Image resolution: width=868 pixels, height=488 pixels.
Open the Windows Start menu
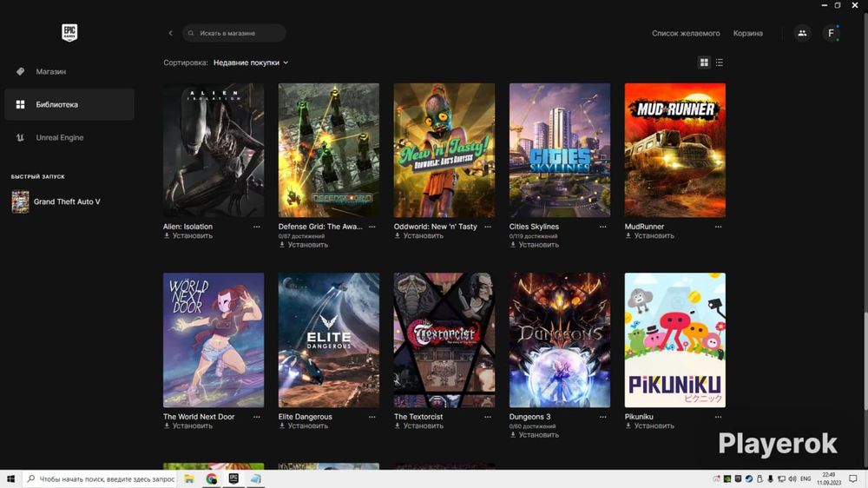pyautogui.click(x=10, y=478)
